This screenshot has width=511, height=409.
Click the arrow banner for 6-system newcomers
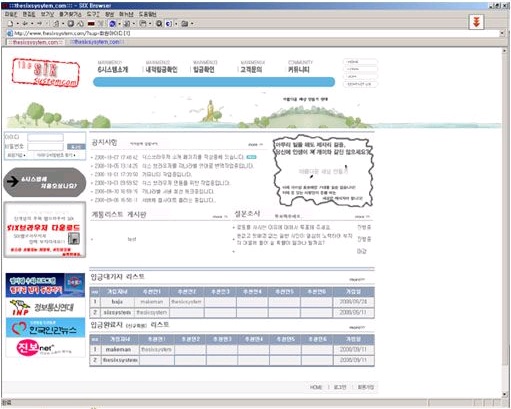click(45, 182)
